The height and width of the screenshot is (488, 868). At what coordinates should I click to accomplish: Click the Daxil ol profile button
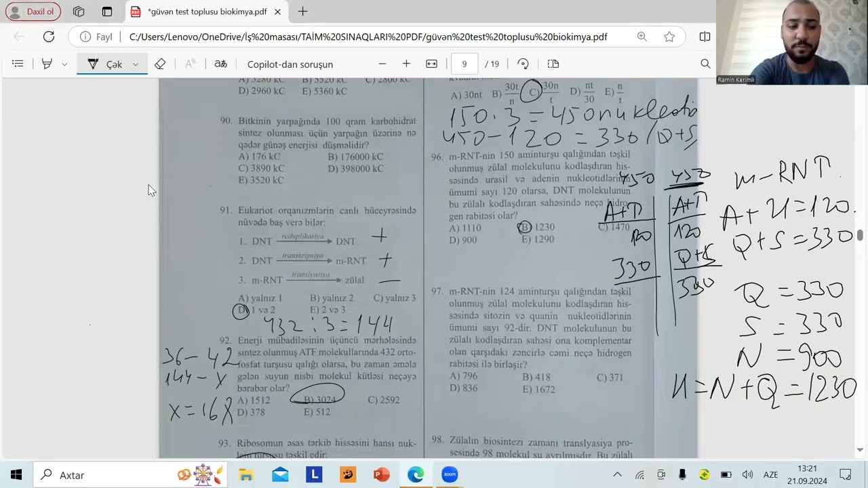click(33, 12)
